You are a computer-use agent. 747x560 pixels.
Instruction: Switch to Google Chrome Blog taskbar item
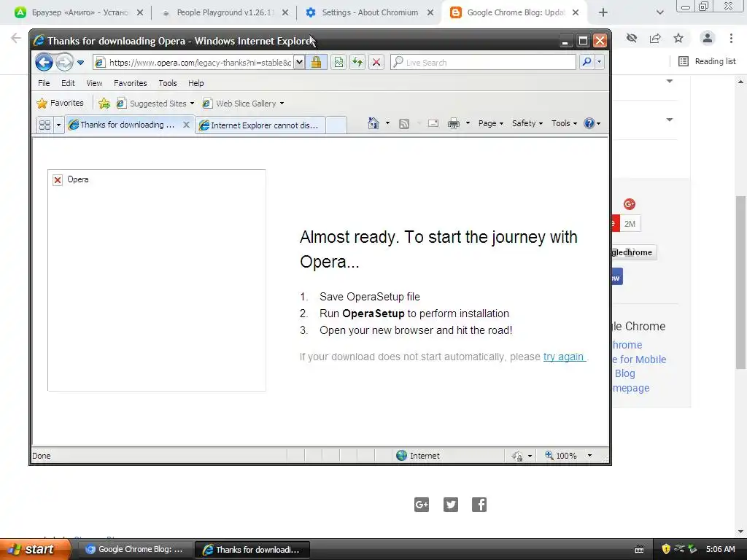click(x=134, y=550)
